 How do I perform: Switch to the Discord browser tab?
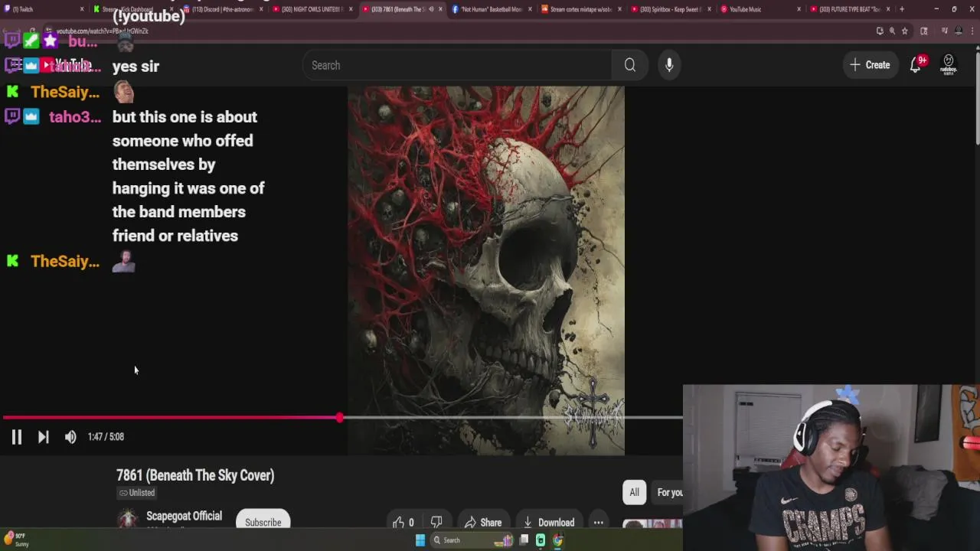[x=222, y=9]
